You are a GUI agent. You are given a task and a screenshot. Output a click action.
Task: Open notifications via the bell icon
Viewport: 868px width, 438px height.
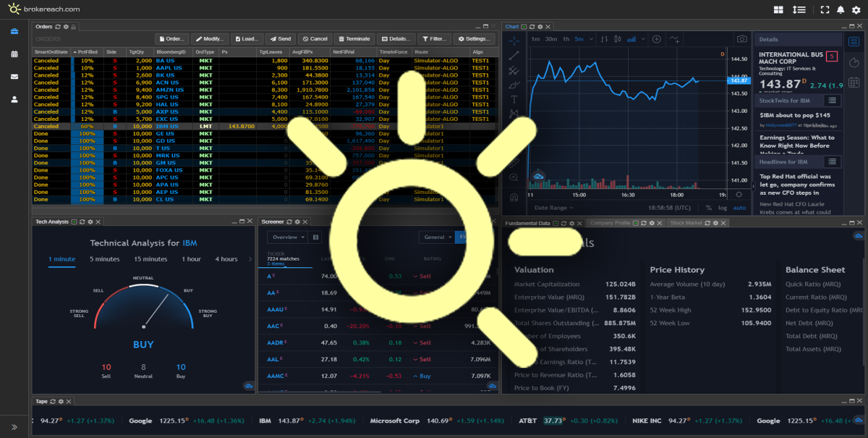coord(841,9)
